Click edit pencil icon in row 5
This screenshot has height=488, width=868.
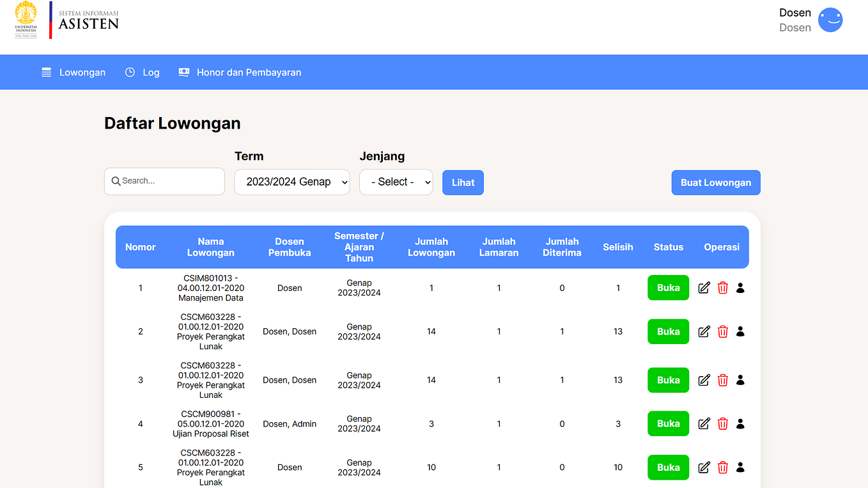(x=704, y=468)
